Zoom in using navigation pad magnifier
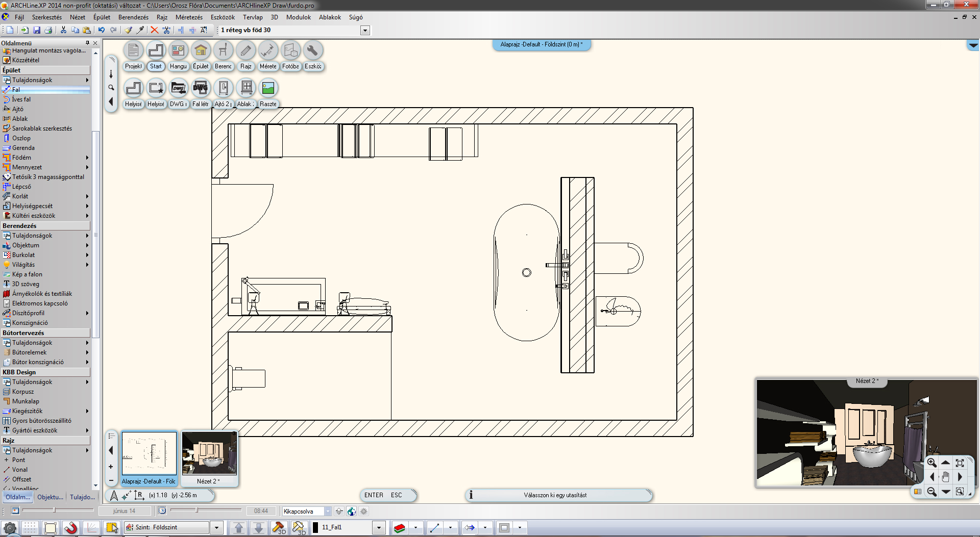980x537 pixels. (x=932, y=463)
